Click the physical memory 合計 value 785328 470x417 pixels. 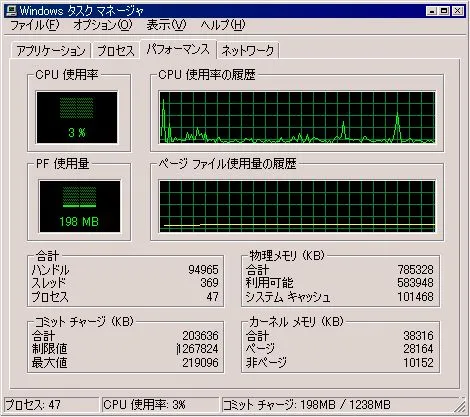[x=416, y=269]
